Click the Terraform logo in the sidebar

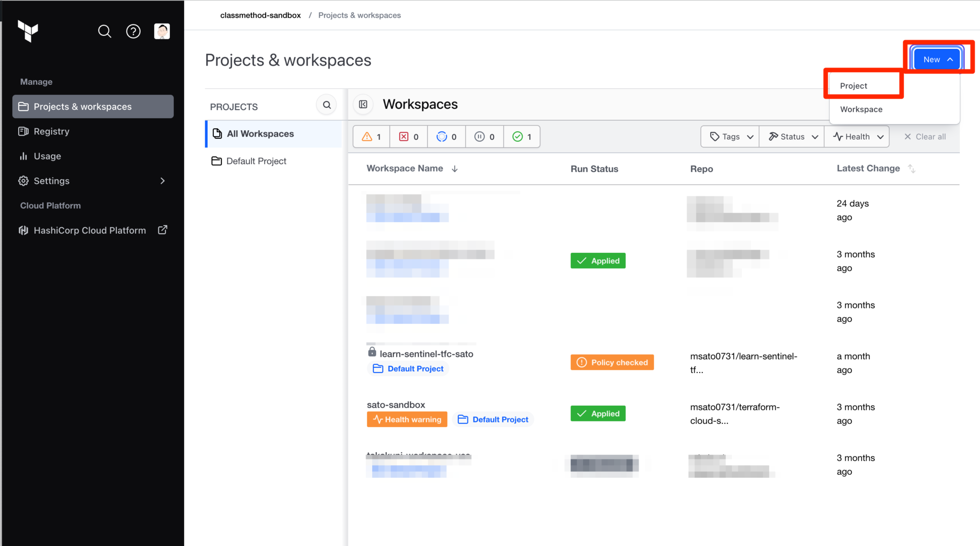click(x=28, y=31)
